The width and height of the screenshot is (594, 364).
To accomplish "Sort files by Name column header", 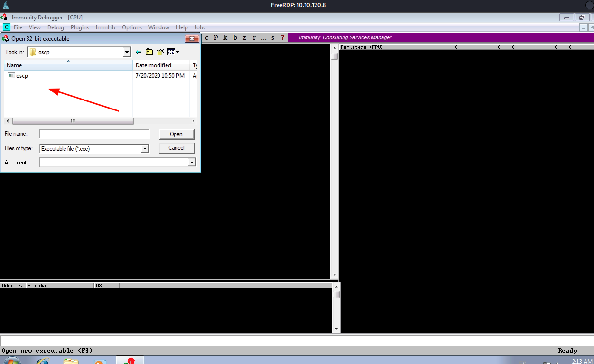I will pyautogui.click(x=68, y=65).
